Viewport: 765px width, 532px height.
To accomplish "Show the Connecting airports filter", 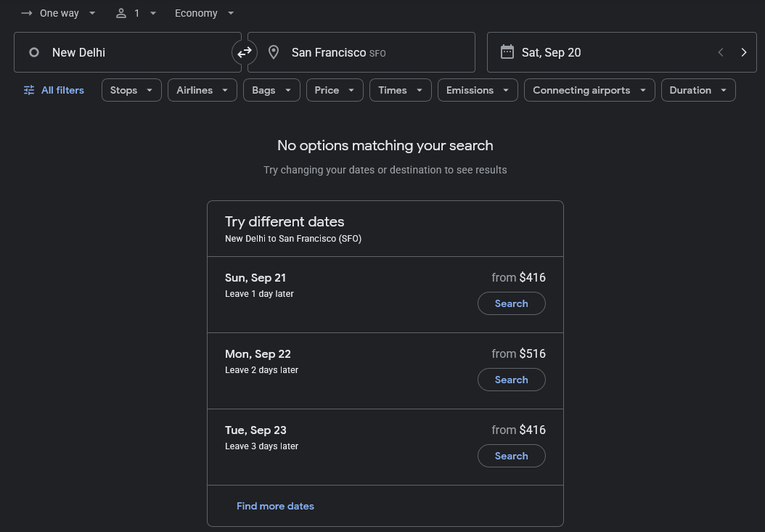I will coord(589,90).
